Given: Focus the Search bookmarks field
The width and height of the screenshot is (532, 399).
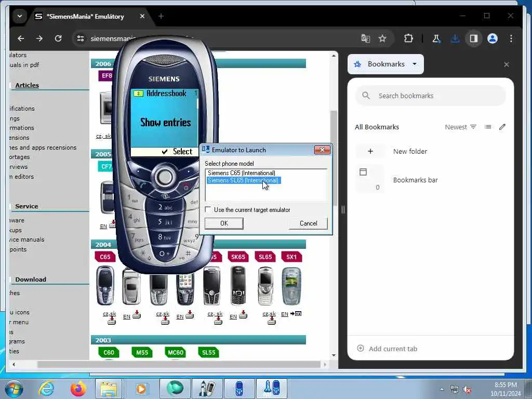Looking at the screenshot, I should 430,96.
